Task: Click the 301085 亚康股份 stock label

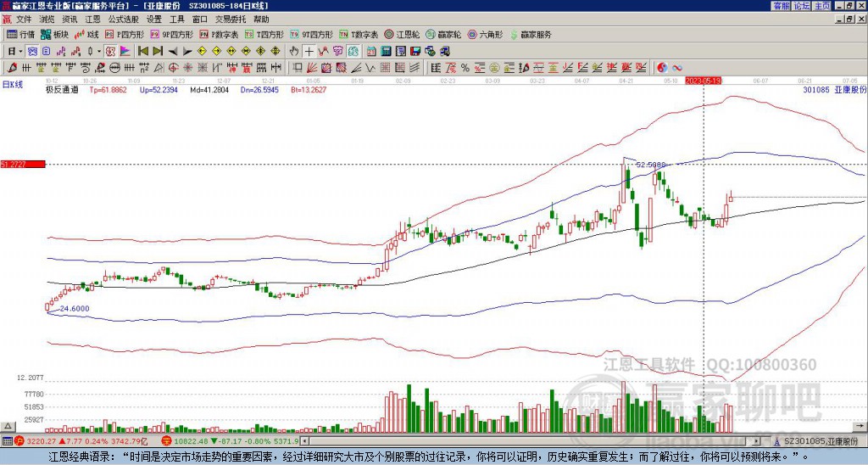Action: pos(834,89)
